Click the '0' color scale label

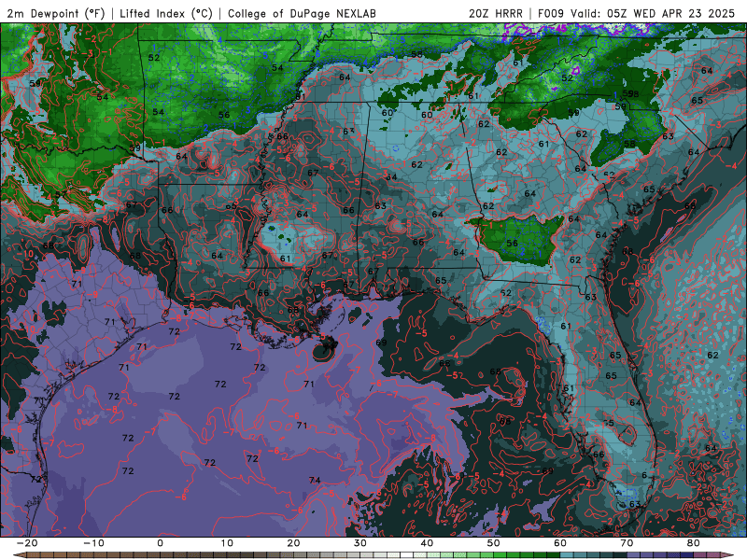tap(160, 543)
